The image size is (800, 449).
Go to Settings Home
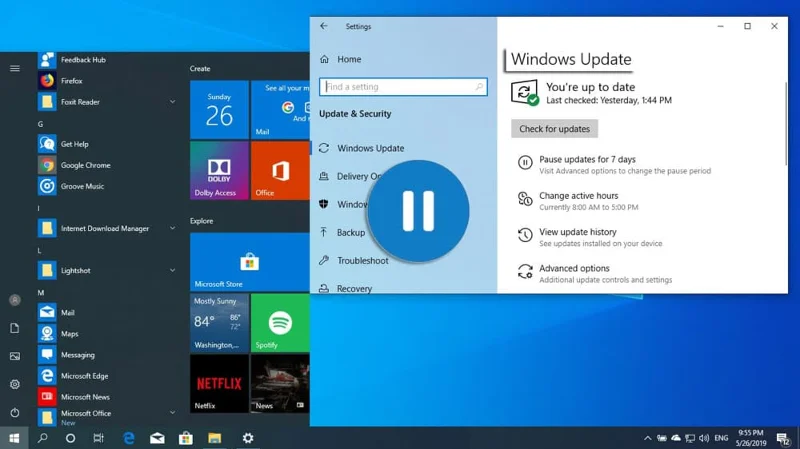coord(340,59)
